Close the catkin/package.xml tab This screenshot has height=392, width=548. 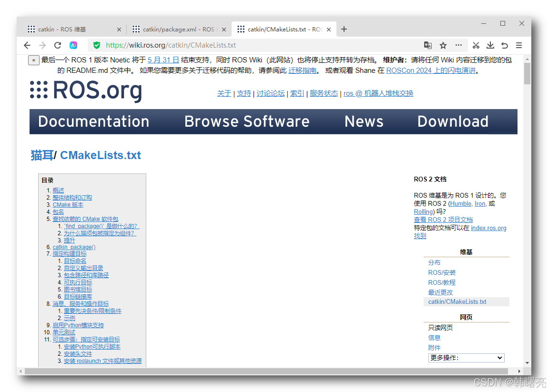[x=223, y=30]
